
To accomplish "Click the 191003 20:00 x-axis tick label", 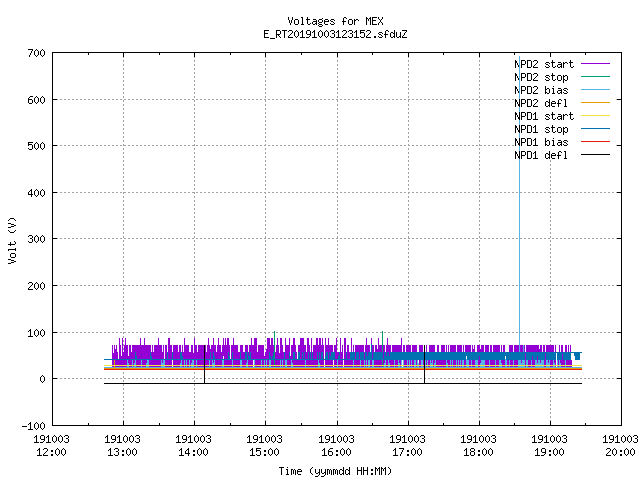I will (620, 446).
